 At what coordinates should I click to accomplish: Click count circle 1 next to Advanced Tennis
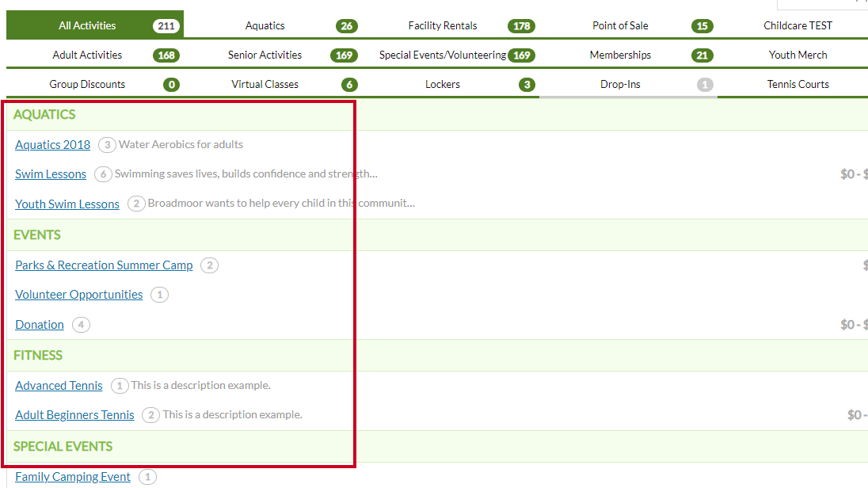(120, 386)
